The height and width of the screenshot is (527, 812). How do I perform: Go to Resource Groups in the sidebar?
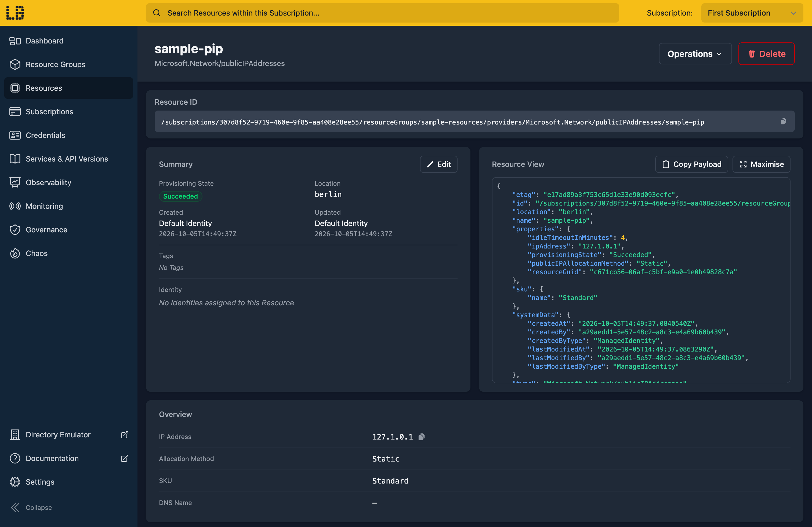coord(68,64)
